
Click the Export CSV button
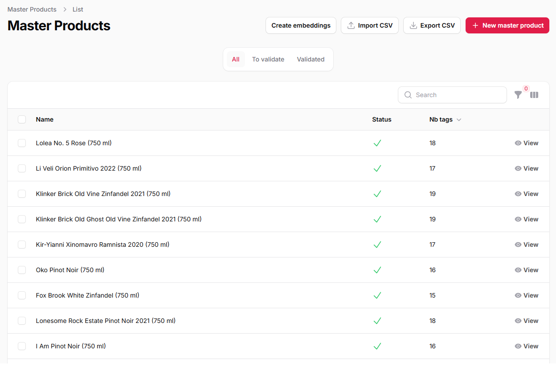(x=432, y=25)
